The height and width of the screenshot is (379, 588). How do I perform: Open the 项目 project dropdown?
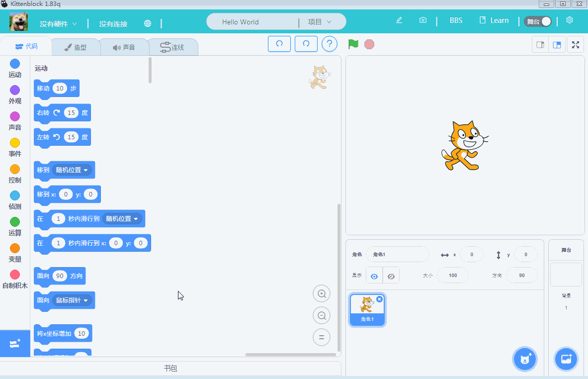pos(320,22)
